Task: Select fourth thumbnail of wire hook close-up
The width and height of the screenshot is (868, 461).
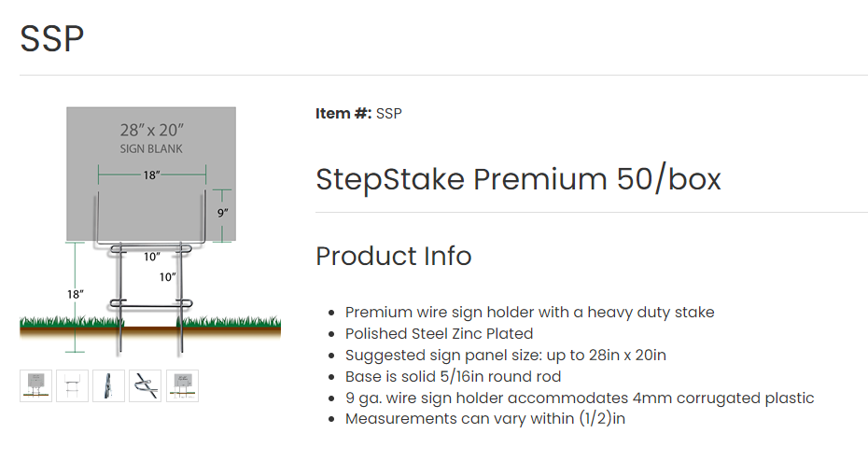Action: [145, 386]
